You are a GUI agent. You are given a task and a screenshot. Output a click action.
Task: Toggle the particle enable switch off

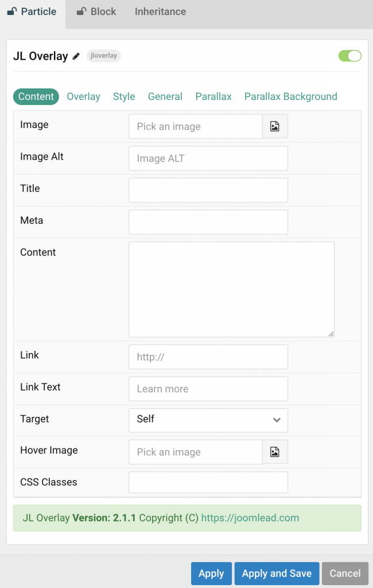pyautogui.click(x=349, y=56)
